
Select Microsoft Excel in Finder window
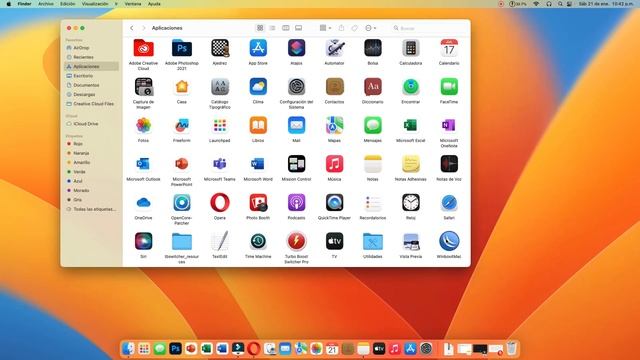[411, 126]
